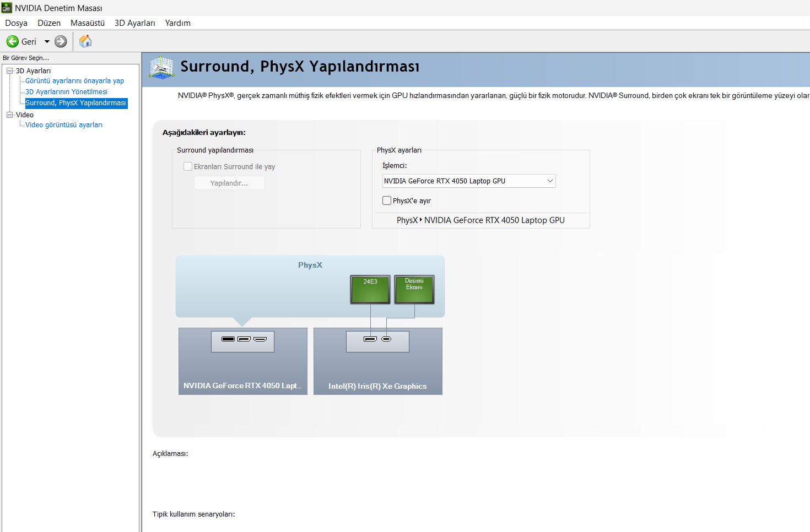Click the NVIDIA Denetim Masası title icon

coord(7,8)
